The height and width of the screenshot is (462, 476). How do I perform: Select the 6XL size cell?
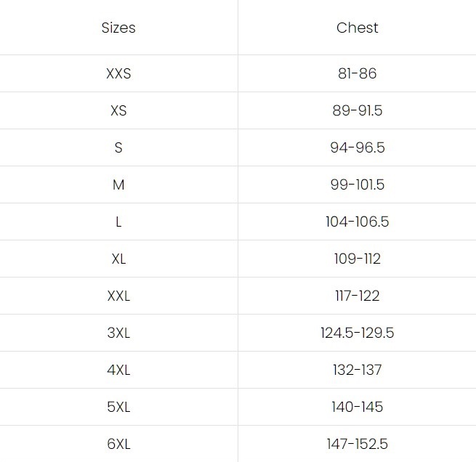pyautogui.click(x=118, y=444)
